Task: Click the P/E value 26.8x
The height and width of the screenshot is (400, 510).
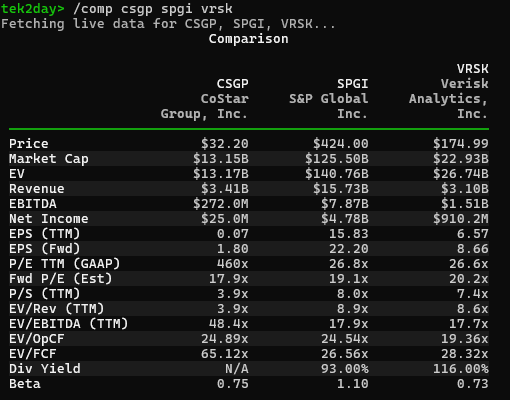Action: 348,264
